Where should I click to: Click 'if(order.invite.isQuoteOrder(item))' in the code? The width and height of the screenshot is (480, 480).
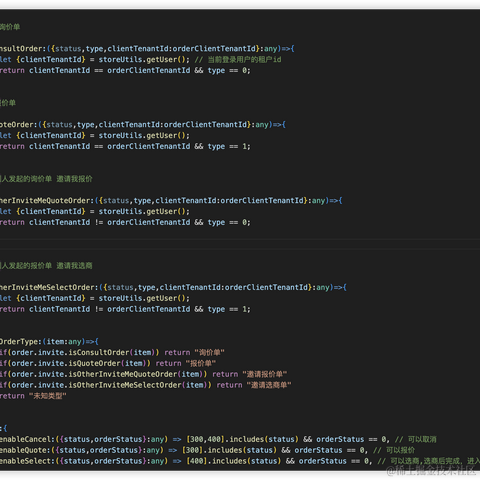(x=75, y=363)
